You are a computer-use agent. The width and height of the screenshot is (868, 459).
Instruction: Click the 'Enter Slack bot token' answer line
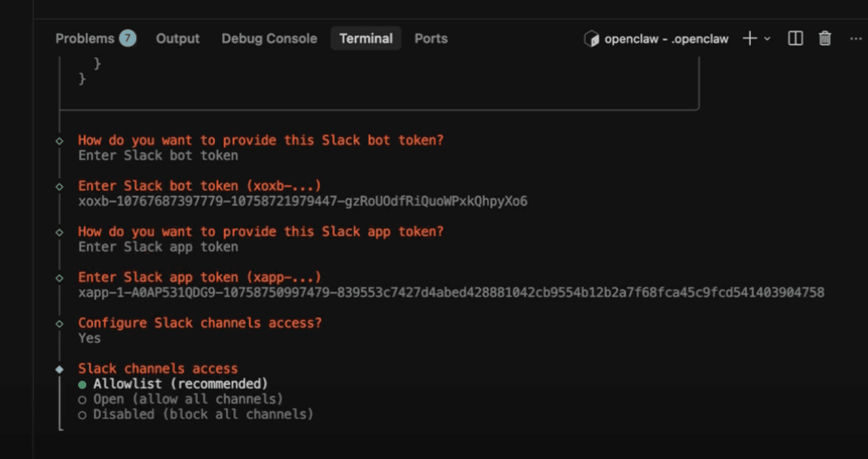(x=158, y=156)
